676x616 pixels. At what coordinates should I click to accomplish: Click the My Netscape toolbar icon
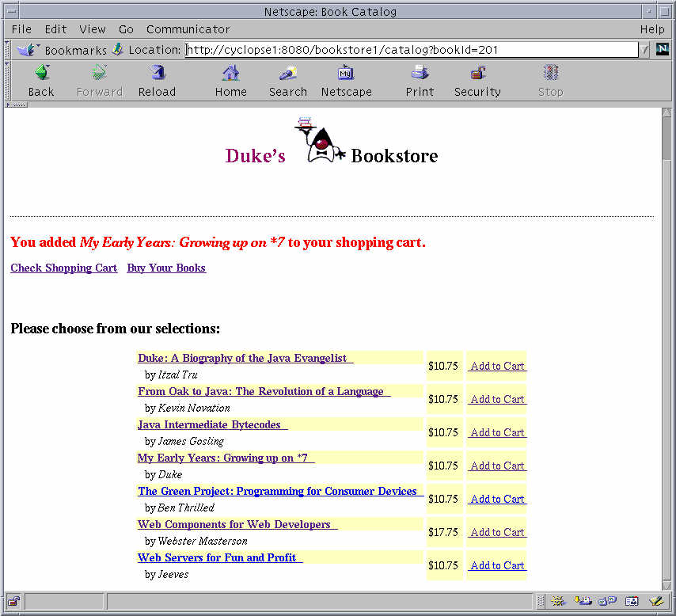[x=346, y=81]
